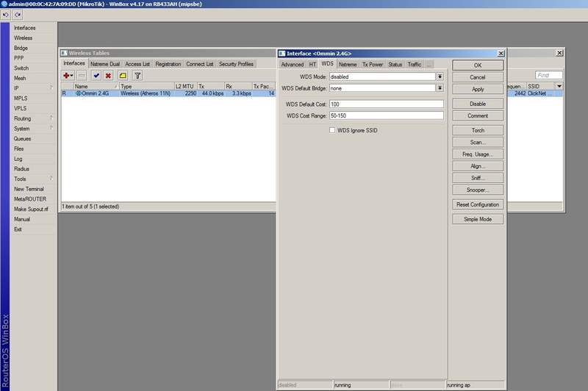Click the WDS Default Cost field

click(x=387, y=104)
